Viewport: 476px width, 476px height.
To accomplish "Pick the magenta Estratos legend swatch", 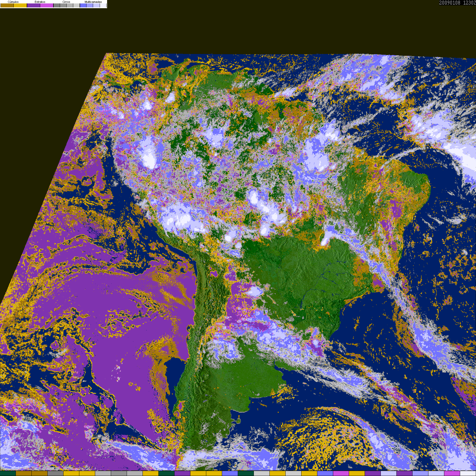I will click(47, 5).
